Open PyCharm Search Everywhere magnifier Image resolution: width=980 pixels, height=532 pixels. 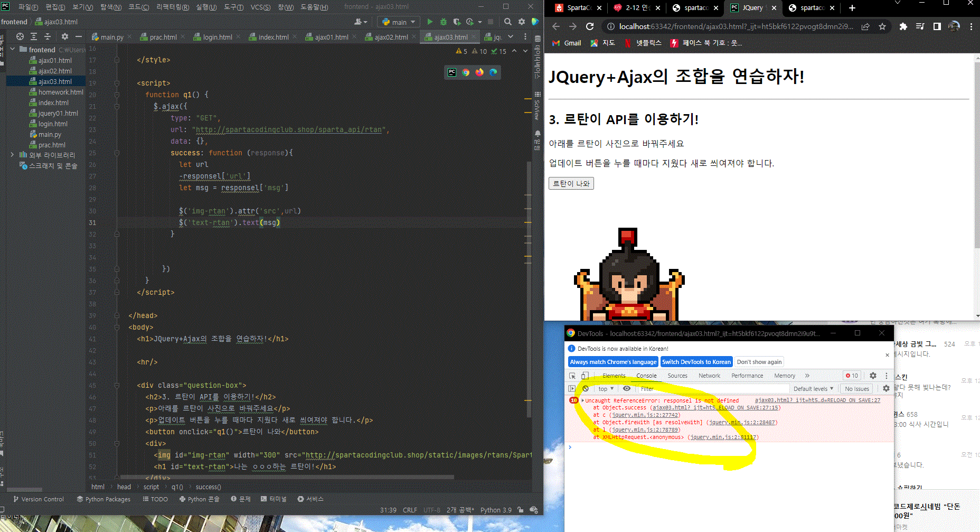tap(507, 22)
